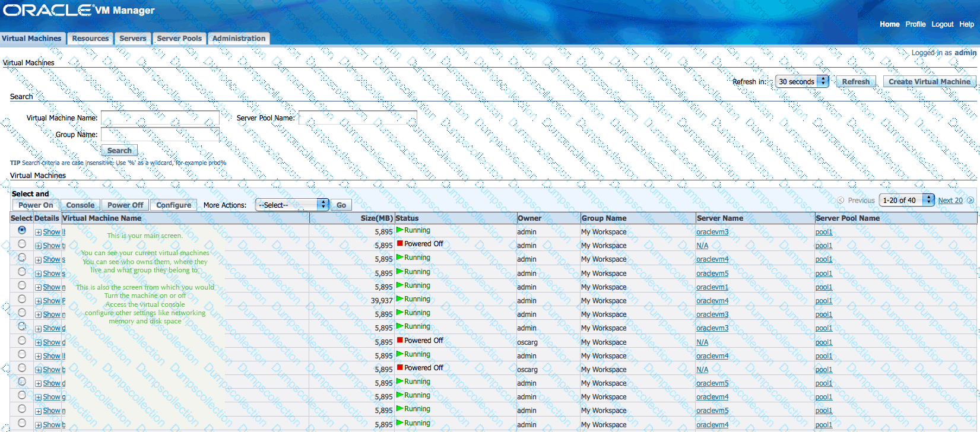
Task: Click the red Powered Off icon in second row
Action: tap(400, 244)
